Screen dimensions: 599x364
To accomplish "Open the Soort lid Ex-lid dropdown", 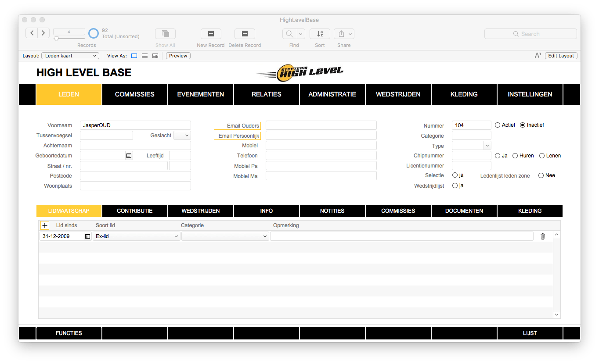I will [x=137, y=236].
